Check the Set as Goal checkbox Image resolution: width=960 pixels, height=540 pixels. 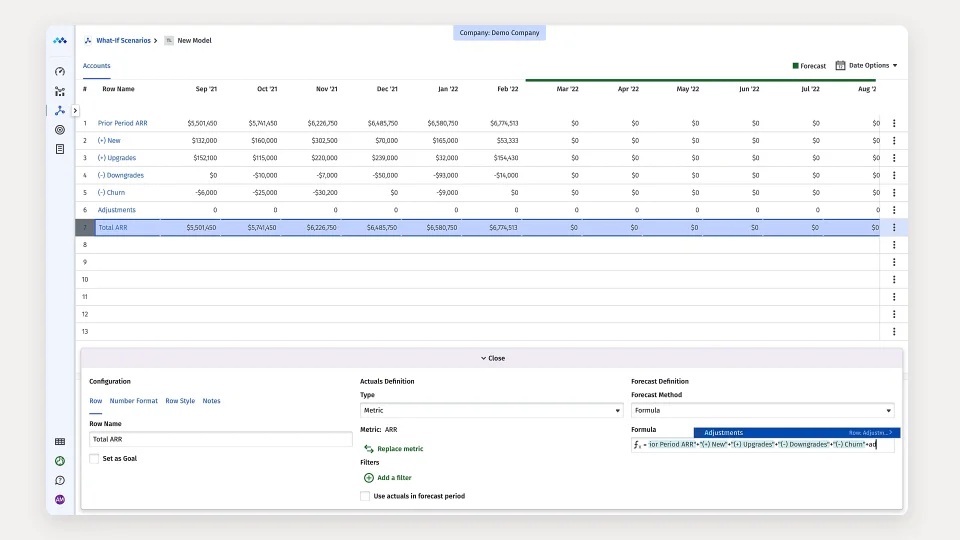(x=94, y=459)
